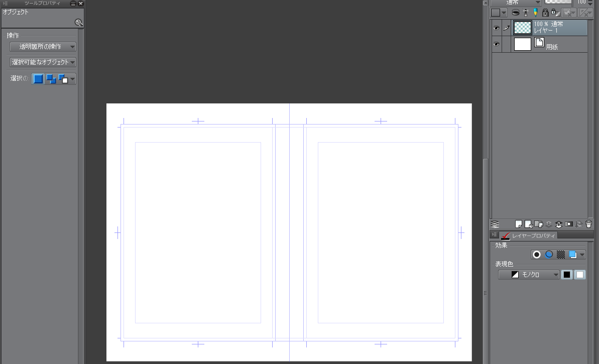Click transfer to lower layer icon

pyautogui.click(x=549, y=224)
